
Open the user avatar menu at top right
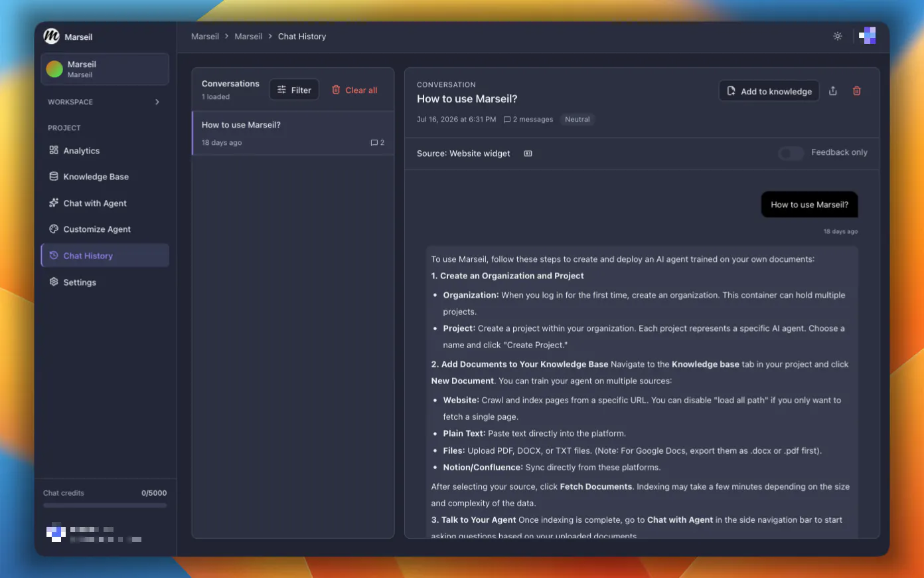click(x=867, y=36)
